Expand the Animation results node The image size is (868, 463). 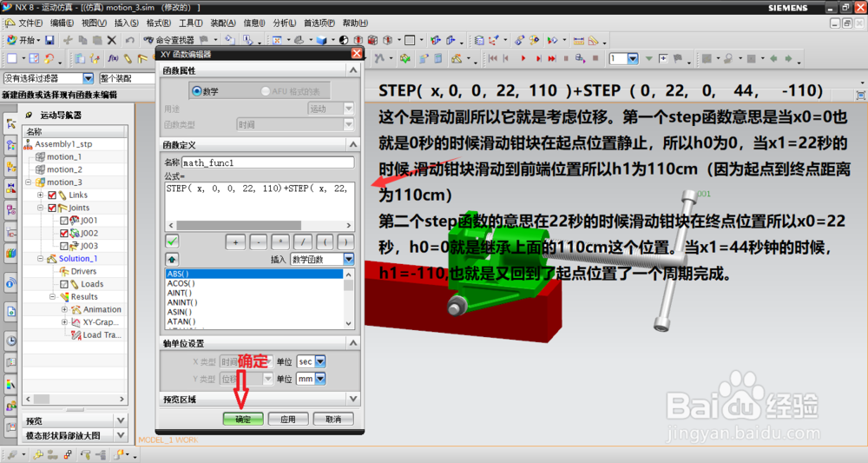[x=65, y=309]
